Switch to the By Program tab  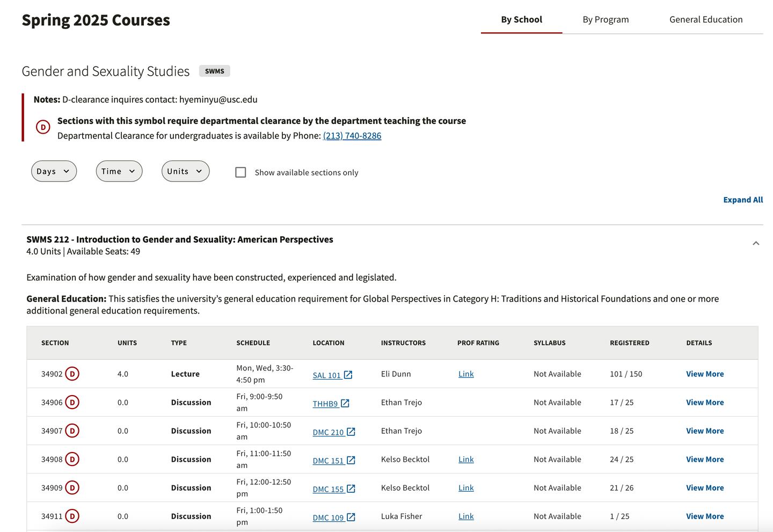606,20
